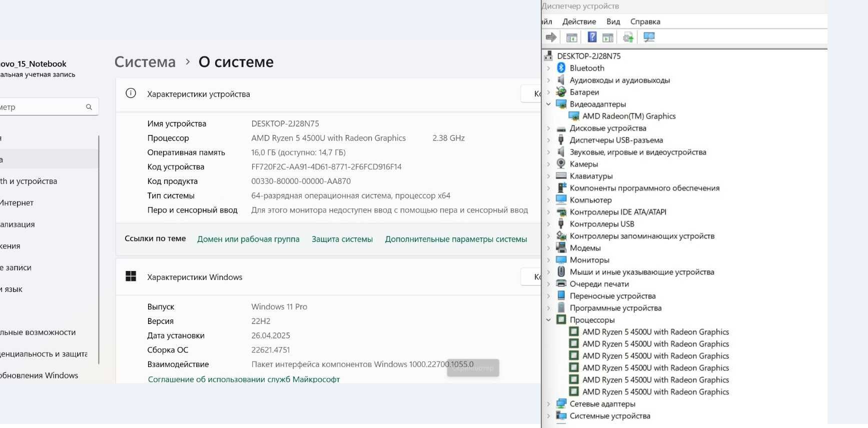Screen dimensions: 868x428
Task: Click the info icon beside Характеристики устройства
Action: point(131,93)
